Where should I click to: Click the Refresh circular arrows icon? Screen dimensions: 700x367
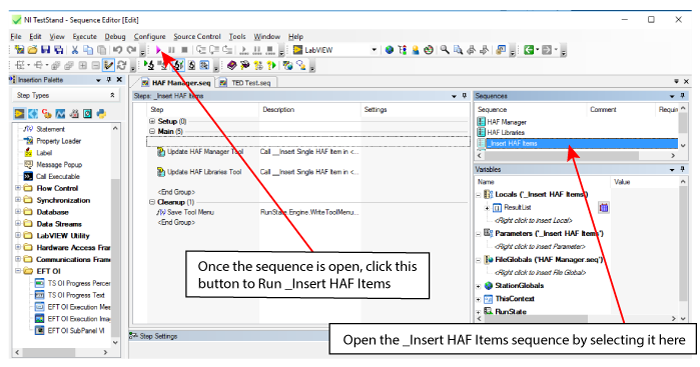tap(121, 66)
